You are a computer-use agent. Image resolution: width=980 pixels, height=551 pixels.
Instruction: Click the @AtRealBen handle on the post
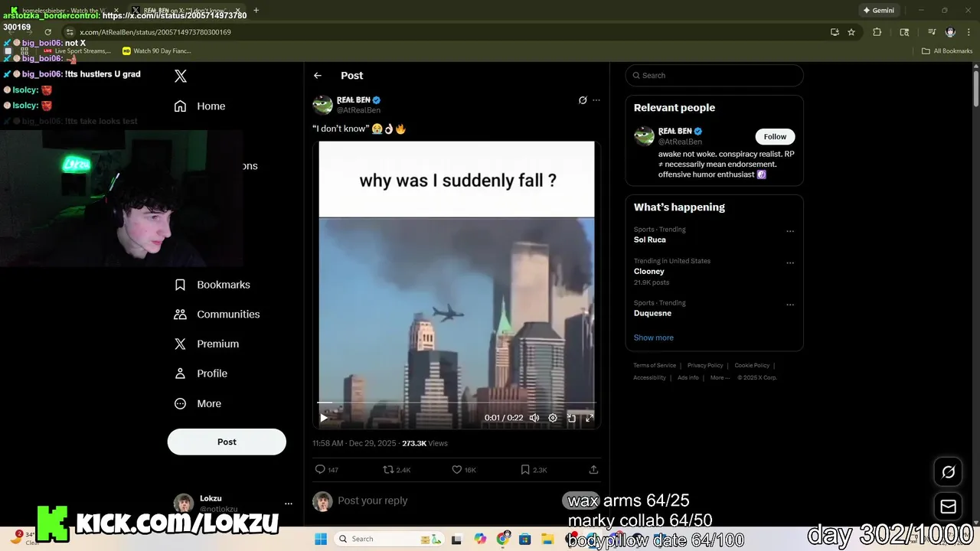(x=359, y=110)
